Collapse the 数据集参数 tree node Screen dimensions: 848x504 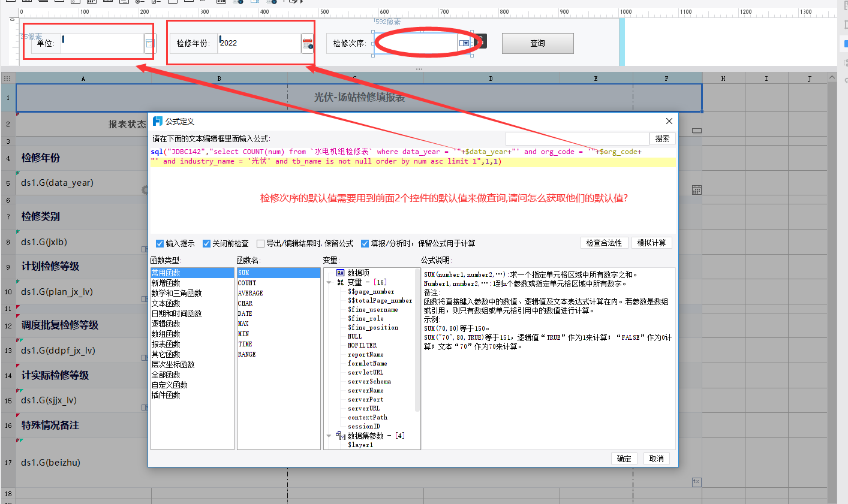(x=329, y=436)
